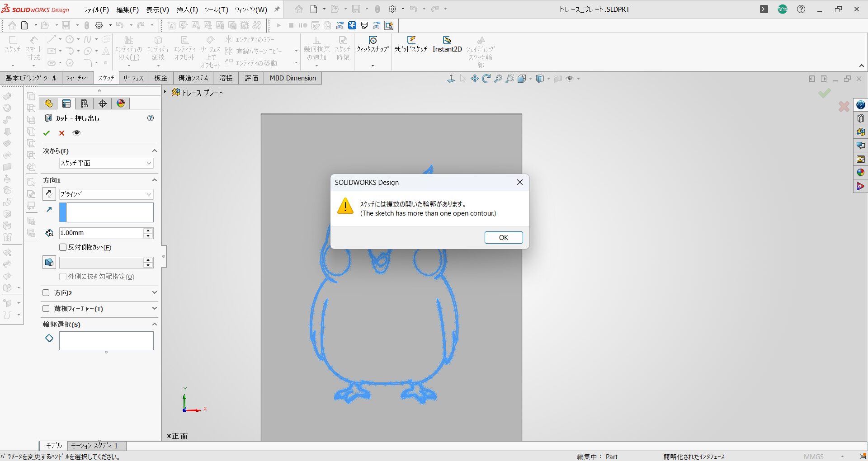868x461 pixels.
Task: Open the ツール(T) menu
Action: [216, 9]
